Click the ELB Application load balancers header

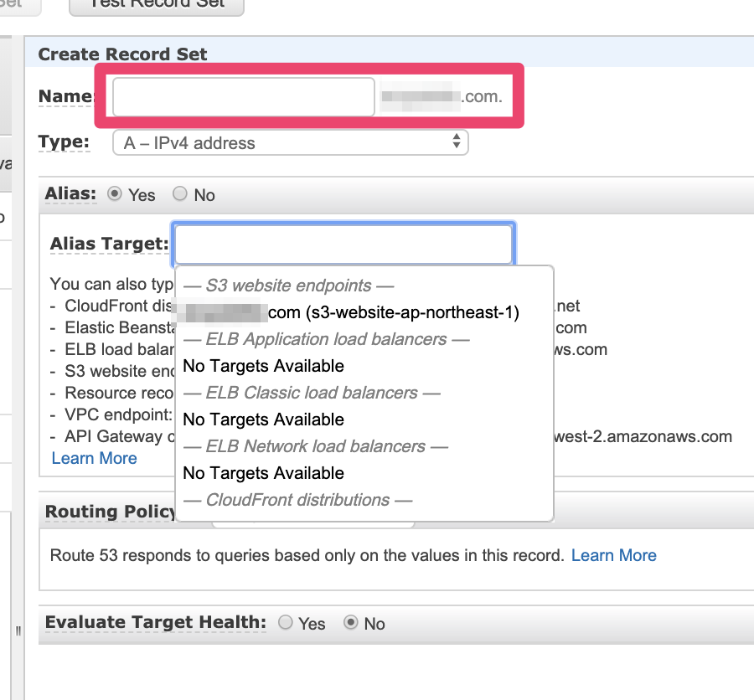326,339
